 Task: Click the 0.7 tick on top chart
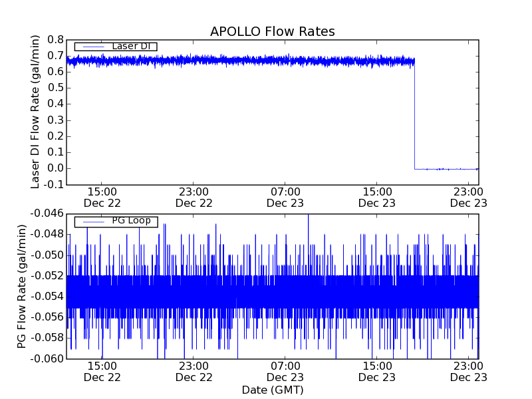[x=56, y=56]
